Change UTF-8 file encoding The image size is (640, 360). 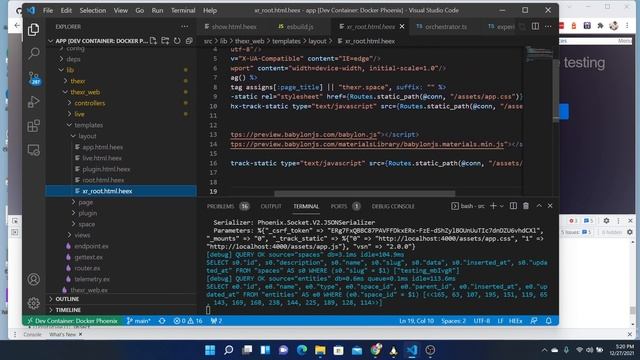click(x=482, y=321)
